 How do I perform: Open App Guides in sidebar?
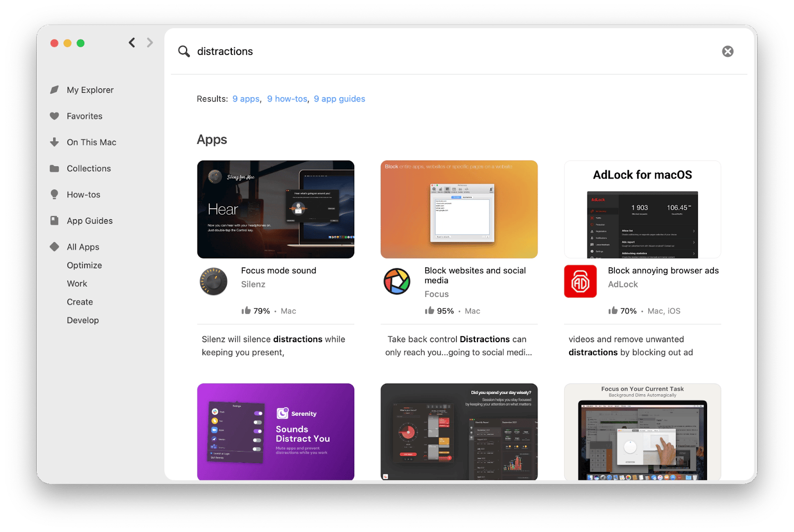pyautogui.click(x=90, y=221)
